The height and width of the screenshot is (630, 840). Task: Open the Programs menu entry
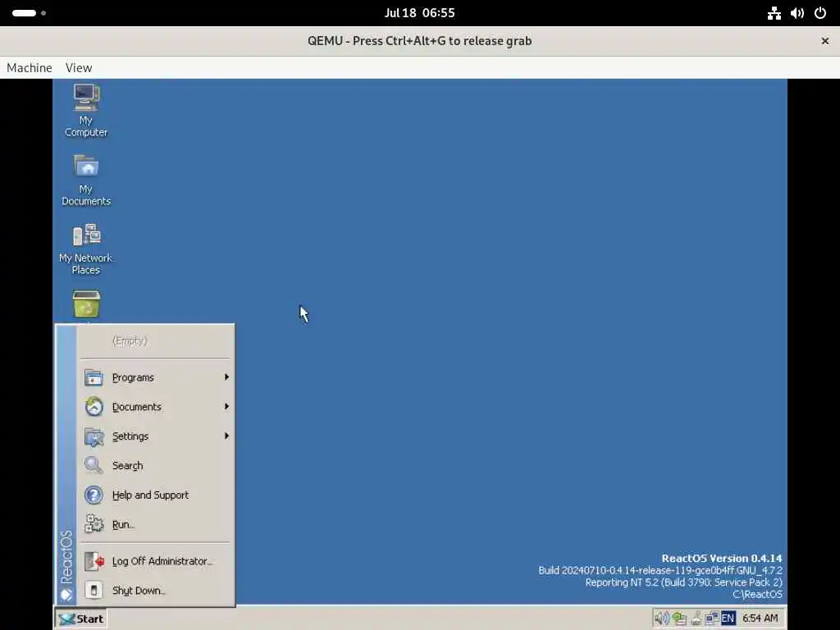click(x=155, y=377)
